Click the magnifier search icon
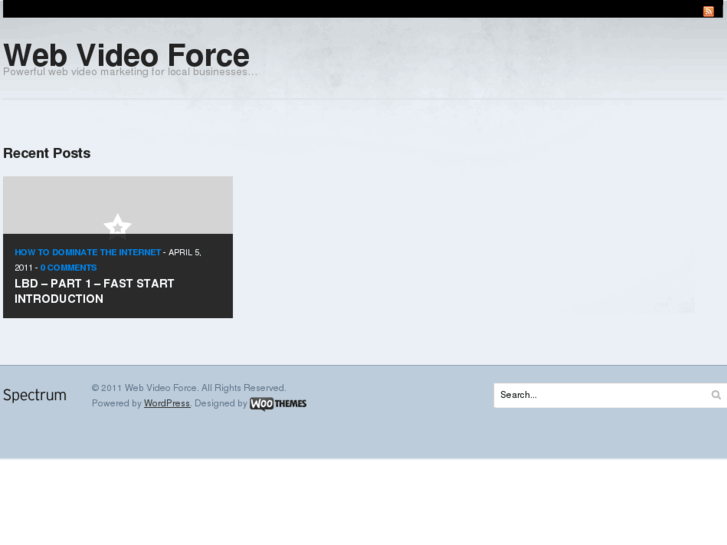 click(x=716, y=395)
